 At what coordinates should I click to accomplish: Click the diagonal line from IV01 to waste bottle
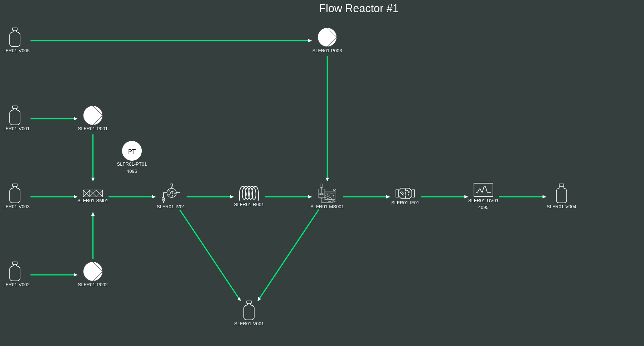[x=210, y=255]
